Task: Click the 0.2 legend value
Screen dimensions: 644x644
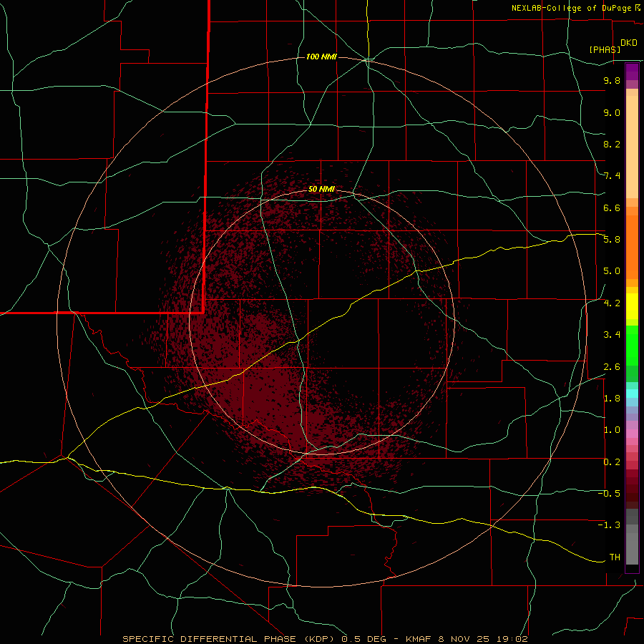Action: click(612, 462)
